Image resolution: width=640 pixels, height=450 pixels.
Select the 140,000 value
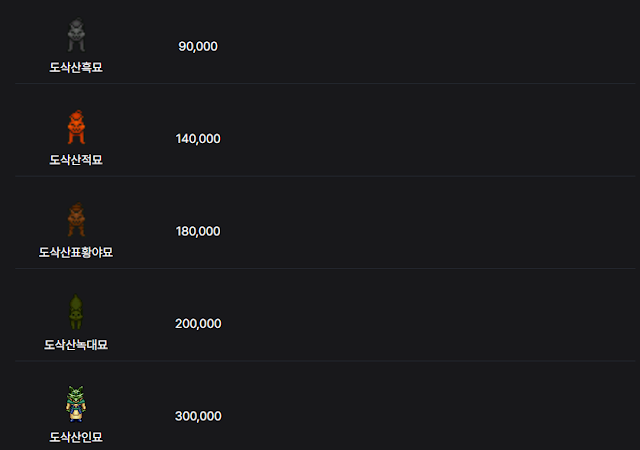(198, 139)
